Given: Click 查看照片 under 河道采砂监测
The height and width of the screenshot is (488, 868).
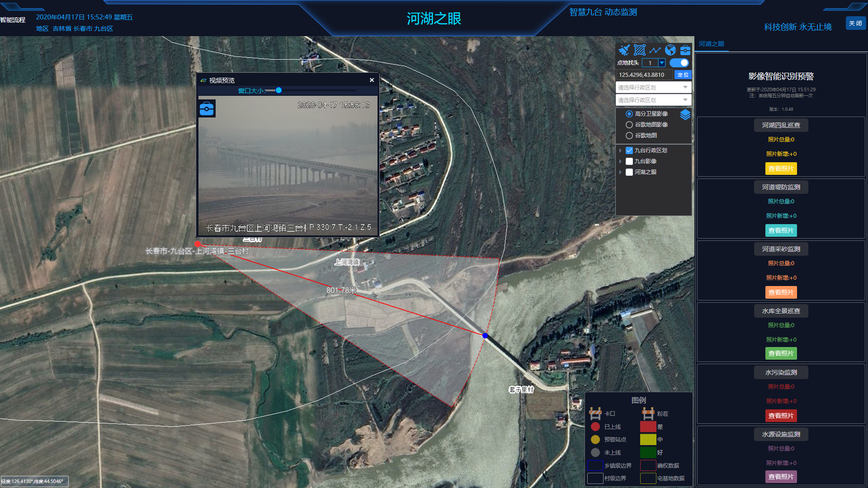Looking at the screenshot, I should pyautogui.click(x=781, y=292).
